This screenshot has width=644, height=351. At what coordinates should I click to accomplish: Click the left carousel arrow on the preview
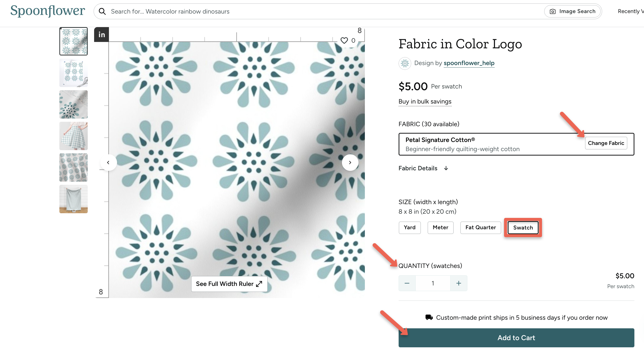(108, 162)
